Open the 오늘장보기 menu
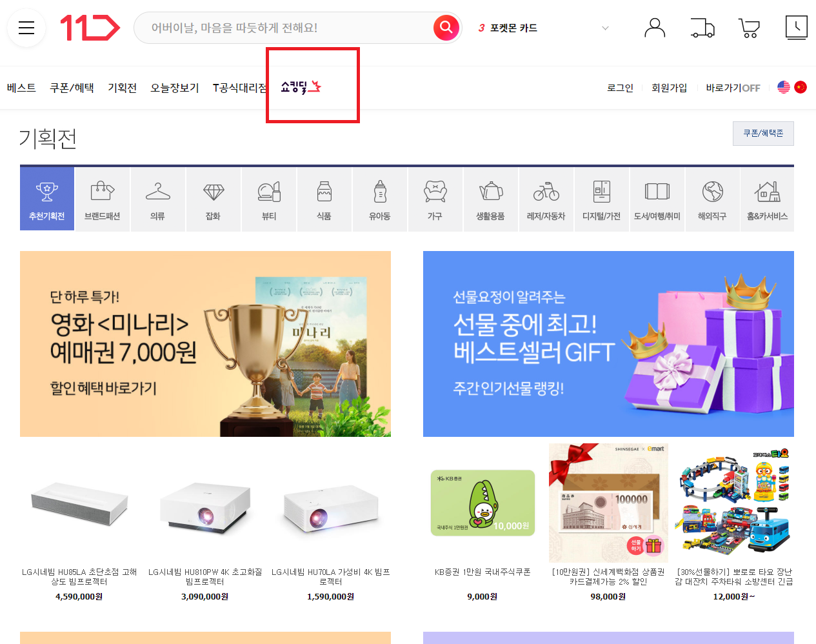The width and height of the screenshot is (816, 644). 175,88
